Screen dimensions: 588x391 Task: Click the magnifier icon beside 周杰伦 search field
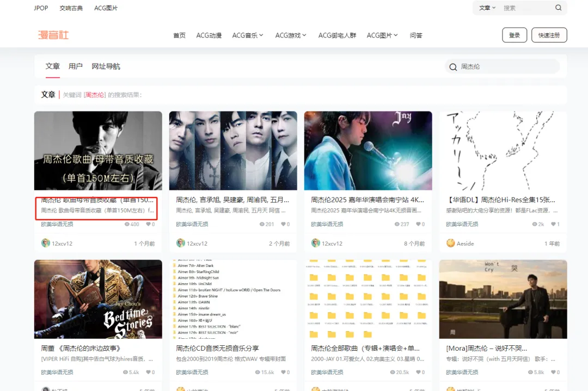pos(453,67)
